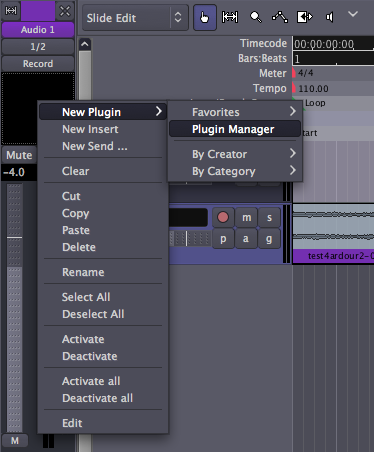Screen dimensions: 374x452
Task: Choose Deselect All menu entry
Action: 103,314
